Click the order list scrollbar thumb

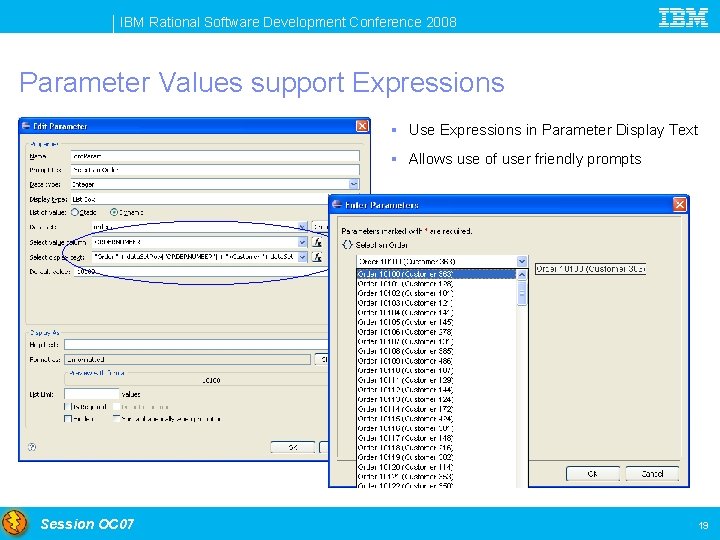(x=522, y=293)
